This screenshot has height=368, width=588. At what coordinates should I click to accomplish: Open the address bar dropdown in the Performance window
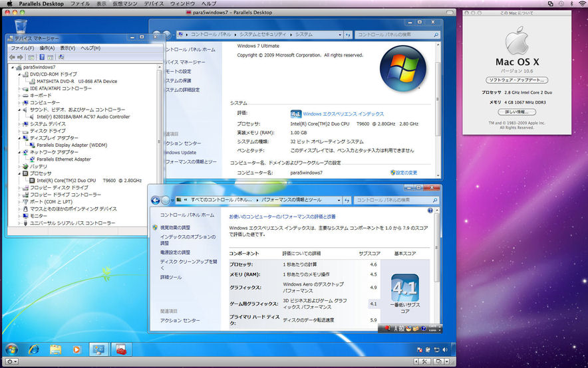pyautogui.click(x=339, y=201)
